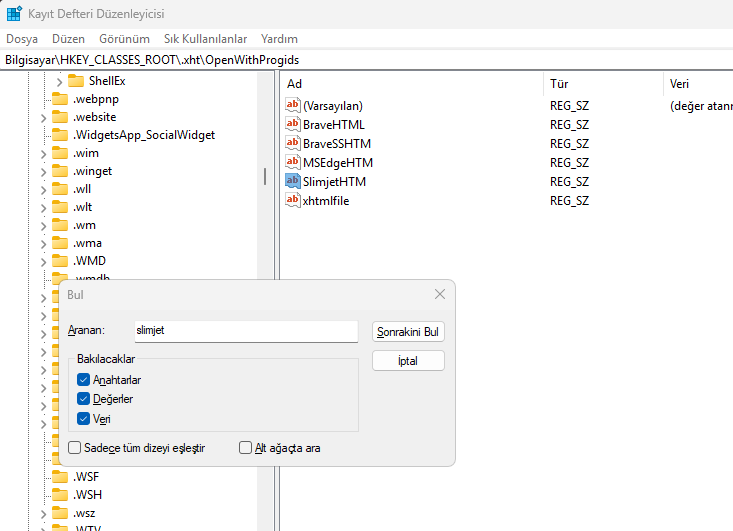This screenshot has height=531, width=733.
Task: Expand the .wim tree node
Action: [x=43, y=154]
